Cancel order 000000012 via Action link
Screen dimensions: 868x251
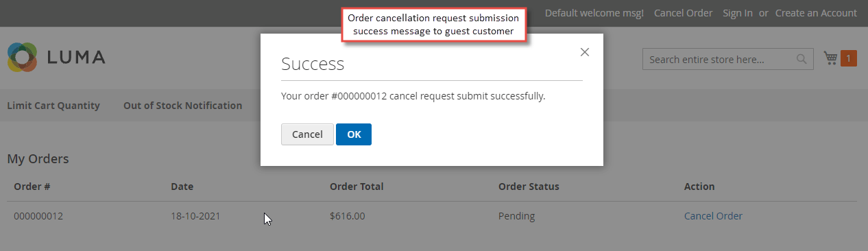[x=713, y=216]
